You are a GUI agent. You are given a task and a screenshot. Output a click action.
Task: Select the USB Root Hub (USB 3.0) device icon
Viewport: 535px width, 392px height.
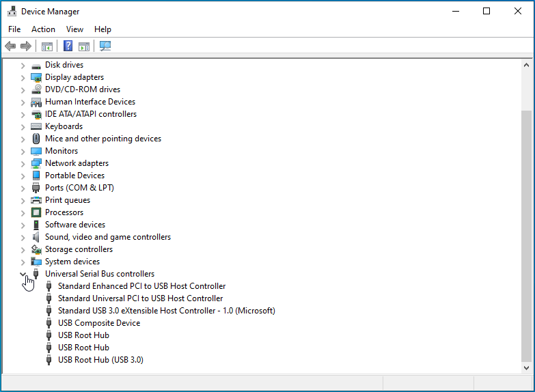49,360
